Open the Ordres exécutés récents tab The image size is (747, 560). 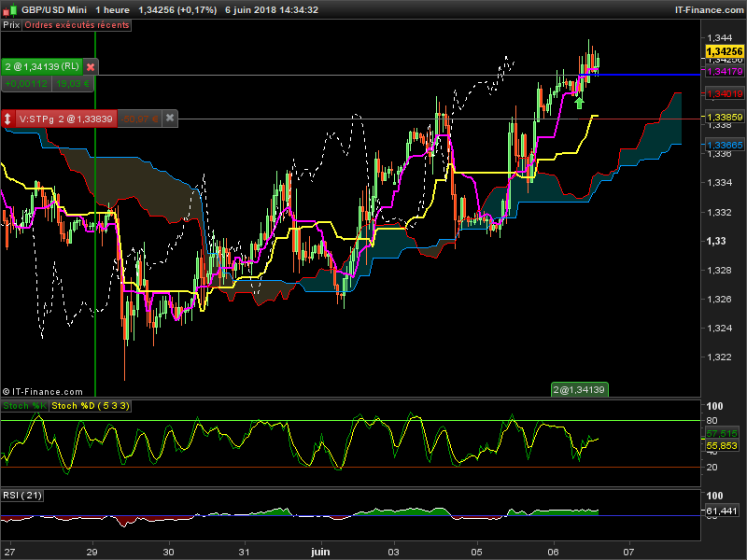coord(77,25)
